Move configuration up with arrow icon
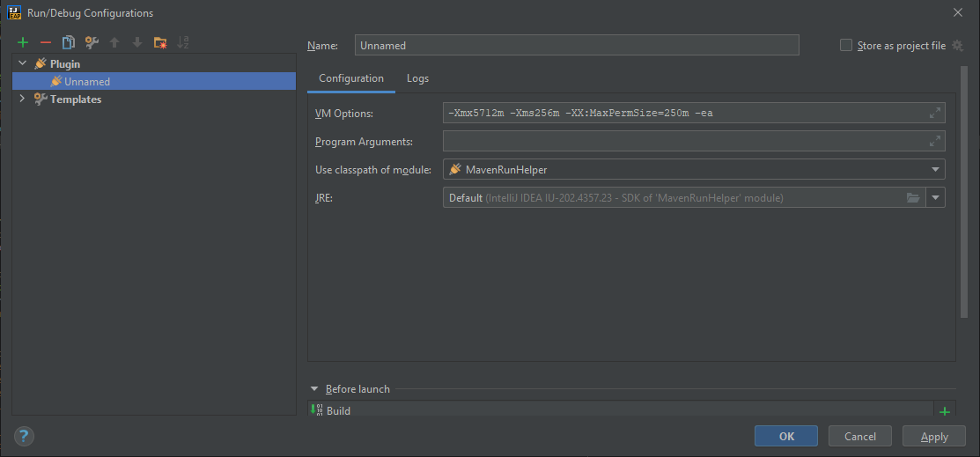The image size is (980, 457). point(114,42)
